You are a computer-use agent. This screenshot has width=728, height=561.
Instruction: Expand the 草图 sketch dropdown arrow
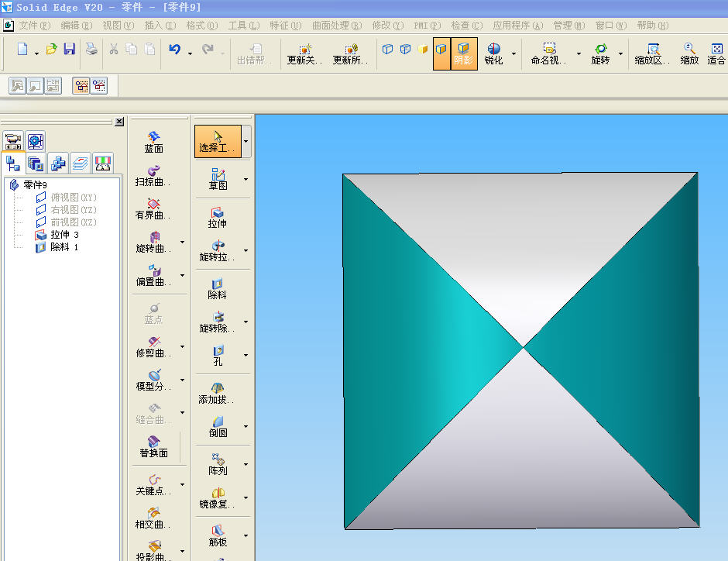pos(246,179)
